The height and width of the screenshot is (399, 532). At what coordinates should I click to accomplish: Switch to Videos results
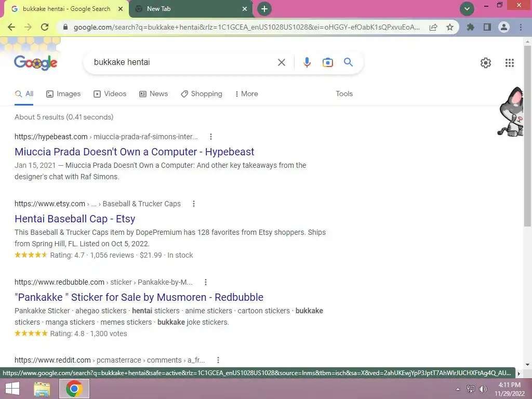click(110, 94)
